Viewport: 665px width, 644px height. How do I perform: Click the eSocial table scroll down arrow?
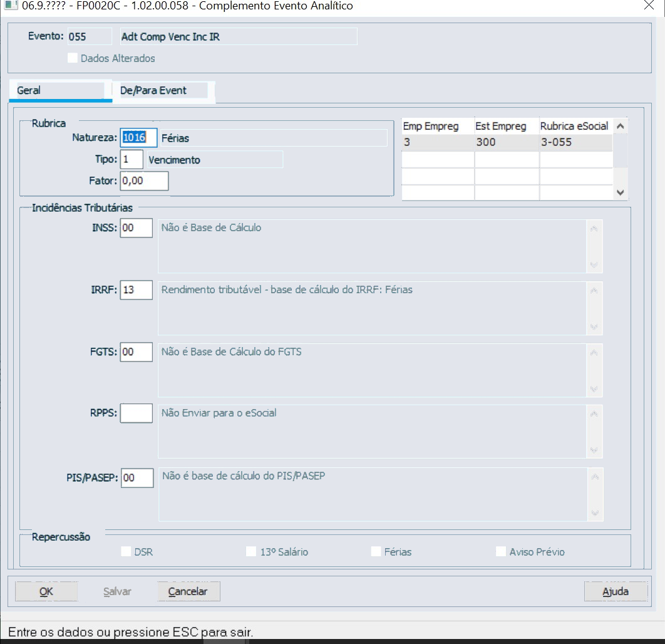(621, 192)
